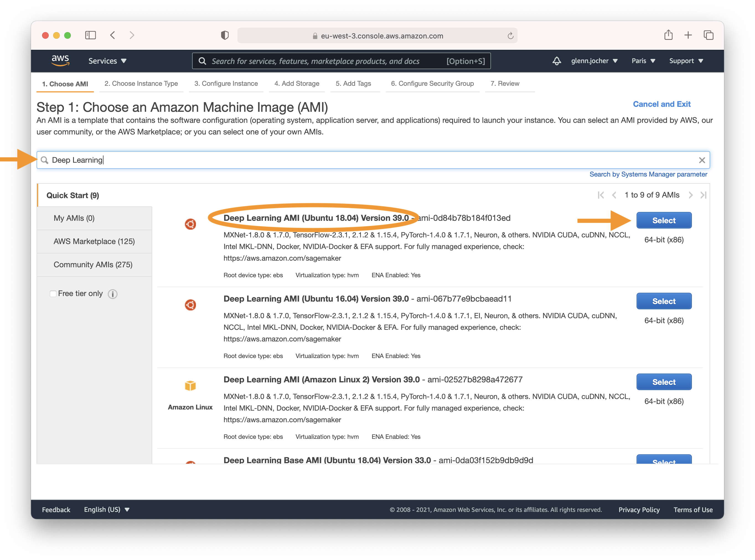This screenshot has height=560, width=755.
Task: Click the AWS services search icon
Action: coord(203,61)
